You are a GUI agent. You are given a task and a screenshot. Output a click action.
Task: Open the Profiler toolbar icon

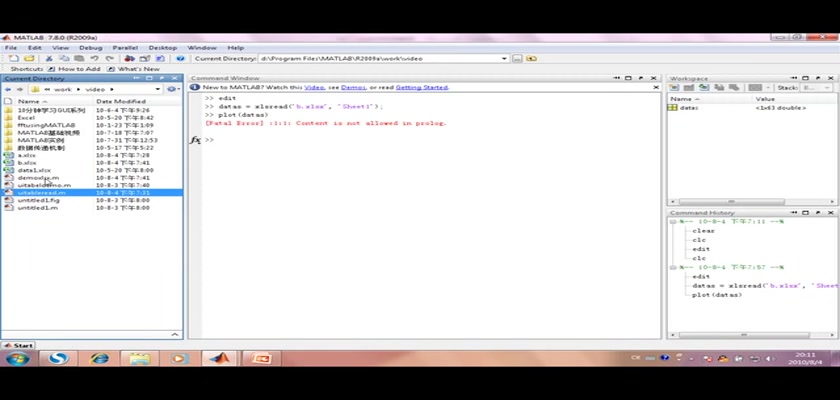[160, 58]
